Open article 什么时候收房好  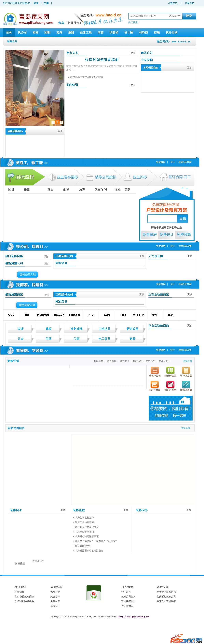(83, 546)
